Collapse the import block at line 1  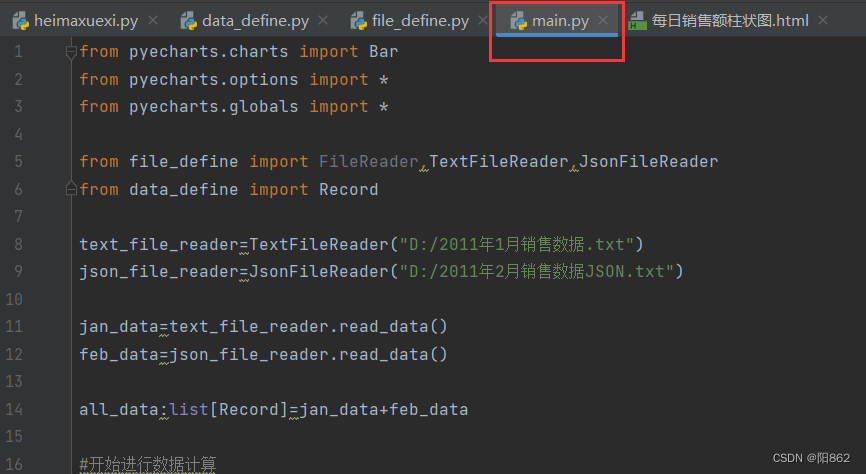point(71,52)
